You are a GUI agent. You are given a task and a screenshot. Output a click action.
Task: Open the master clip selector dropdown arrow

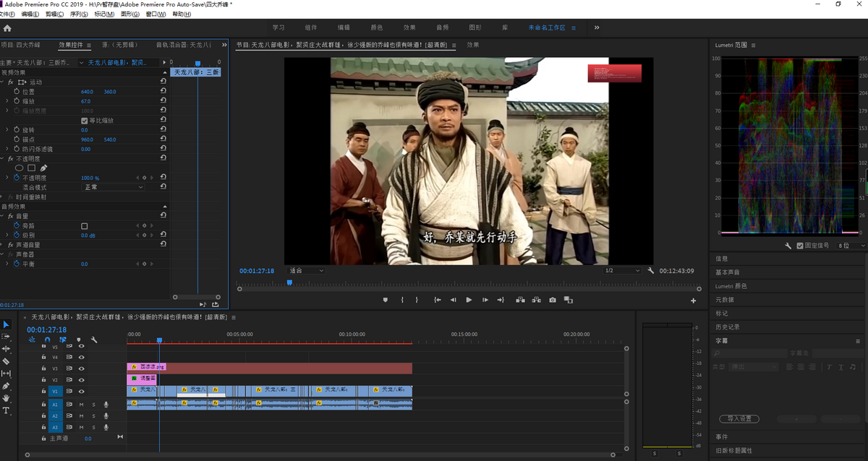pos(81,63)
